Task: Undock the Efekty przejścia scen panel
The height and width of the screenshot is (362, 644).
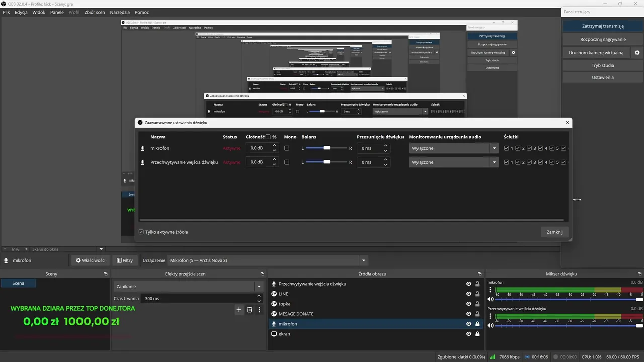Action: click(x=262, y=274)
